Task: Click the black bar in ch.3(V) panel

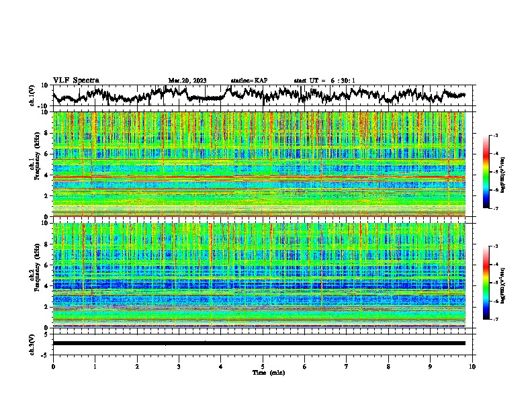Action: click(x=259, y=343)
